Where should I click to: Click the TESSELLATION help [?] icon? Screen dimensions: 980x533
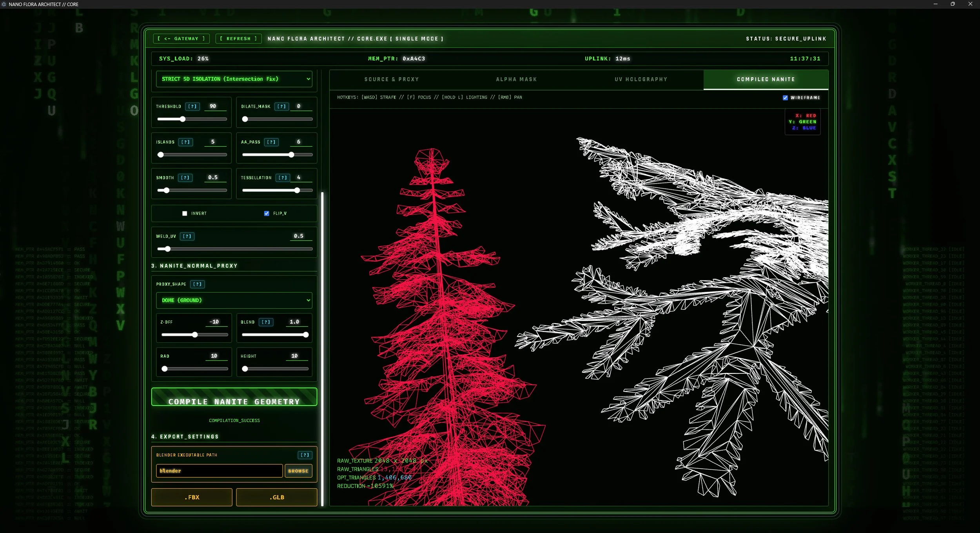tap(283, 178)
